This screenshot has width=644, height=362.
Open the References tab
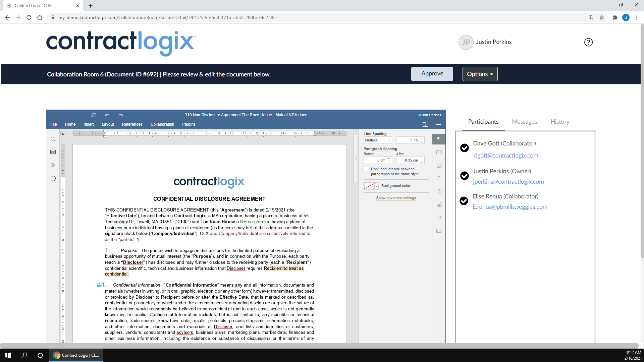click(x=132, y=124)
